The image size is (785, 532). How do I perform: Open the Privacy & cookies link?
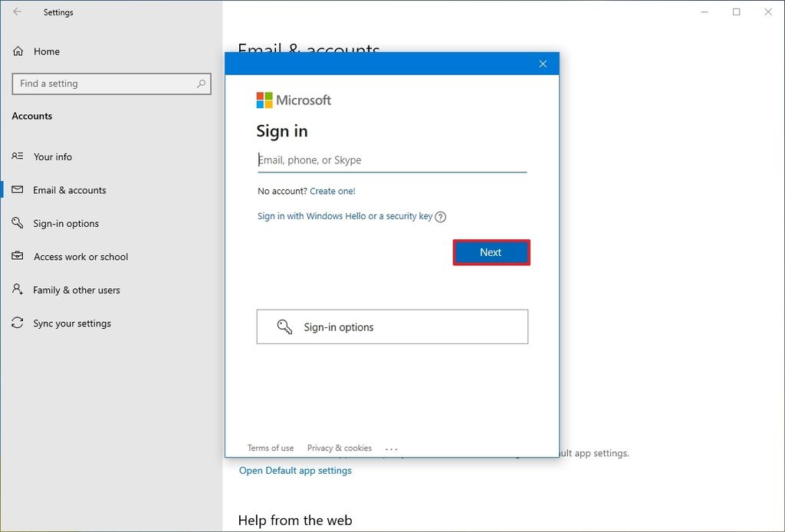click(340, 448)
